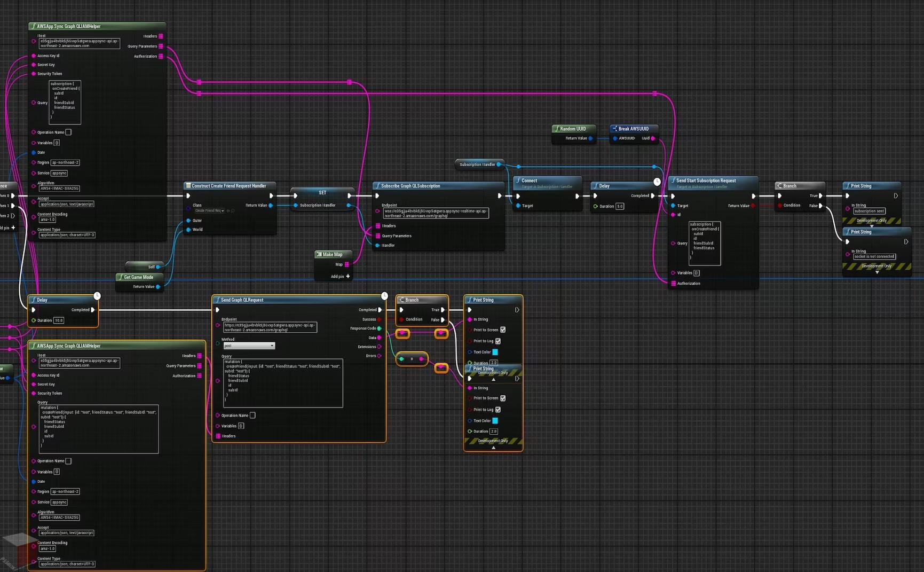The width and height of the screenshot is (924, 572).
Task: Click the Subscription Handler variable output pin
Action: pyautogui.click(x=499, y=164)
